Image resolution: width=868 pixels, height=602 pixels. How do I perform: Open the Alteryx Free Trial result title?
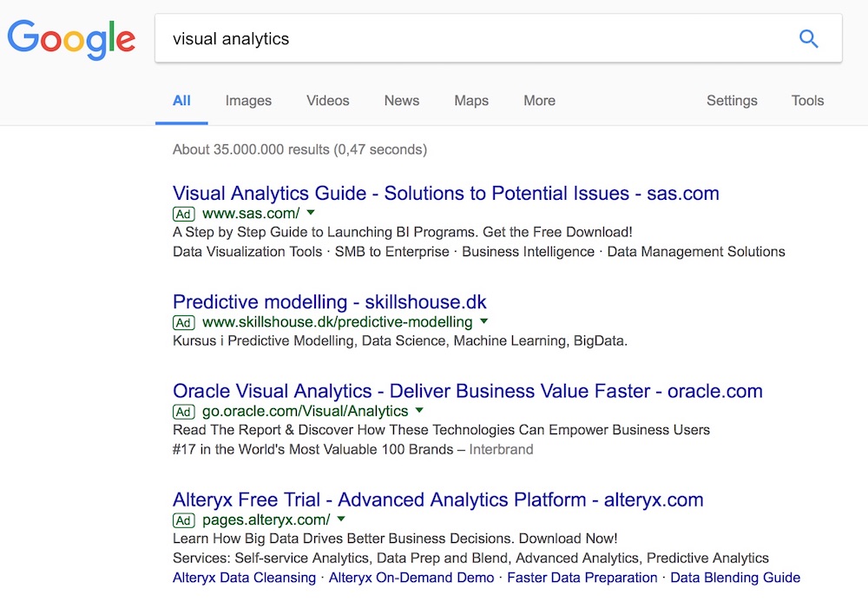(437, 499)
